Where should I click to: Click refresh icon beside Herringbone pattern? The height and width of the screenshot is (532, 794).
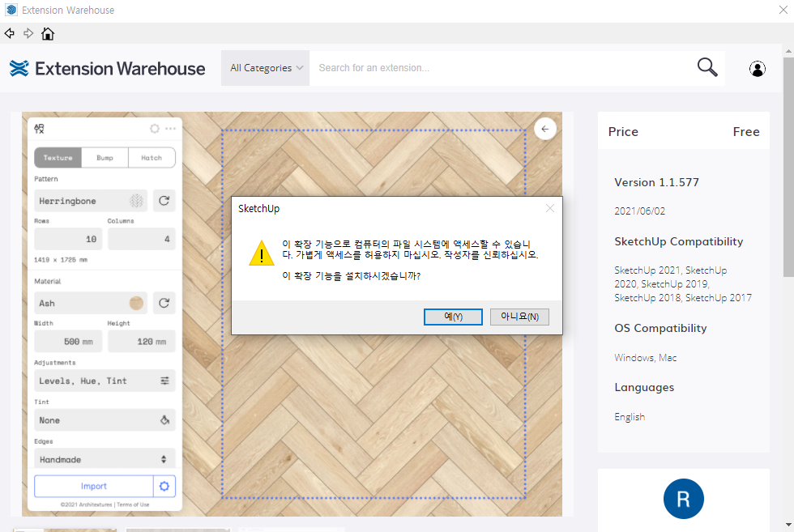(164, 201)
